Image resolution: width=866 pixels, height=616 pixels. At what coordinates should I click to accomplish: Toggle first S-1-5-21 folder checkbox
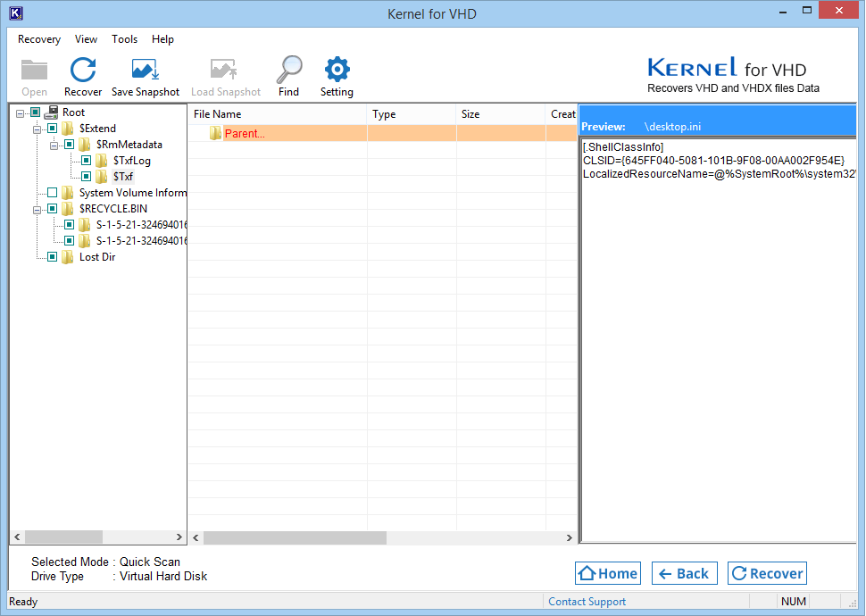coord(69,225)
